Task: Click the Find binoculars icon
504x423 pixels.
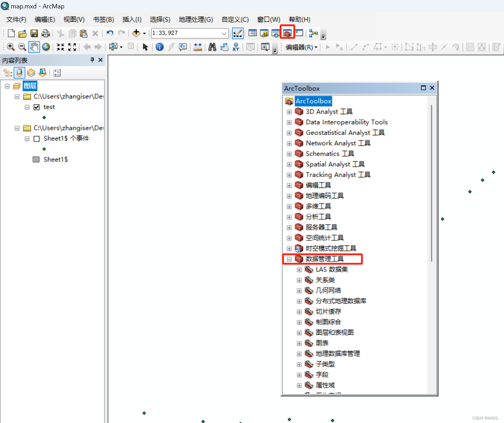Action: tap(212, 47)
